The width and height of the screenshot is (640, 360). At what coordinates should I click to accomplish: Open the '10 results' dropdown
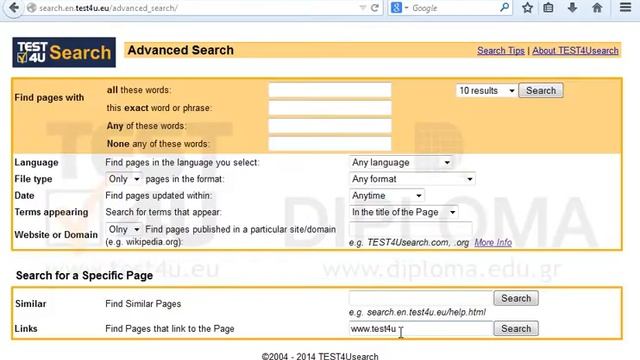pyautogui.click(x=487, y=91)
